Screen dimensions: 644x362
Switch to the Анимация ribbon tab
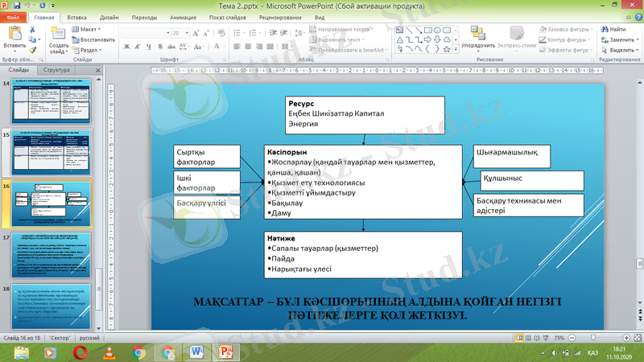pyautogui.click(x=184, y=16)
